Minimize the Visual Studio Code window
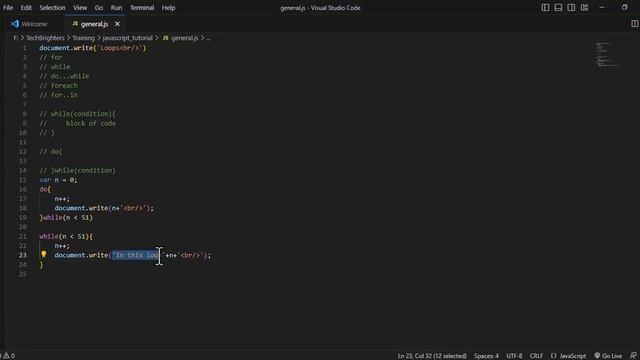Screen dimensions: 640x360 tap(602, 7)
